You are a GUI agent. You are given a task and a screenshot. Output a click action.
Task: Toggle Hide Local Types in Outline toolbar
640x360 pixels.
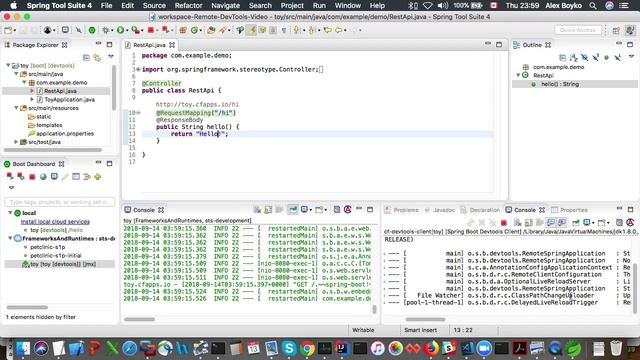tap(618, 58)
